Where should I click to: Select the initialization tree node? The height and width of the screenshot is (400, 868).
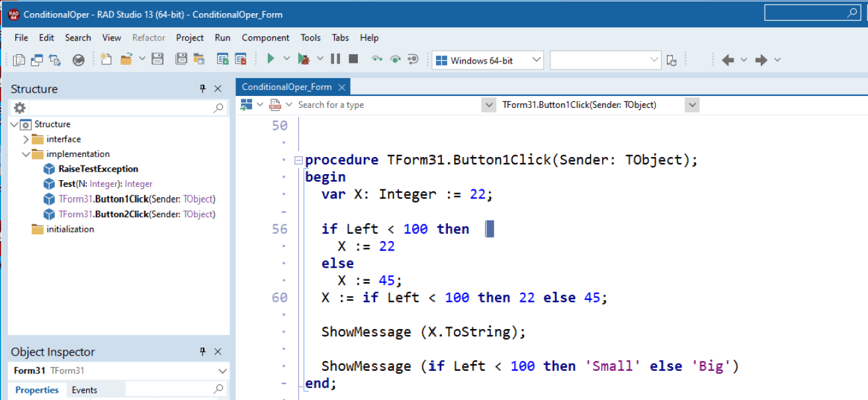[70, 229]
